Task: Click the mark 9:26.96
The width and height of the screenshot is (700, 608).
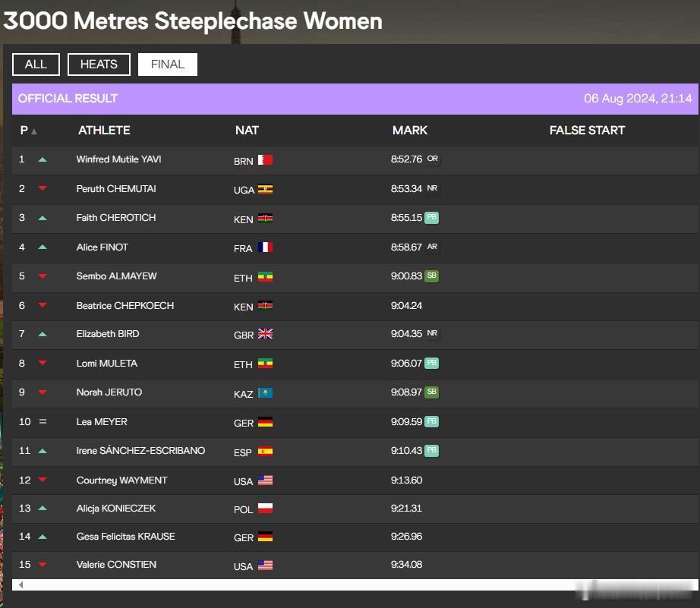Action: tap(406, 536)
